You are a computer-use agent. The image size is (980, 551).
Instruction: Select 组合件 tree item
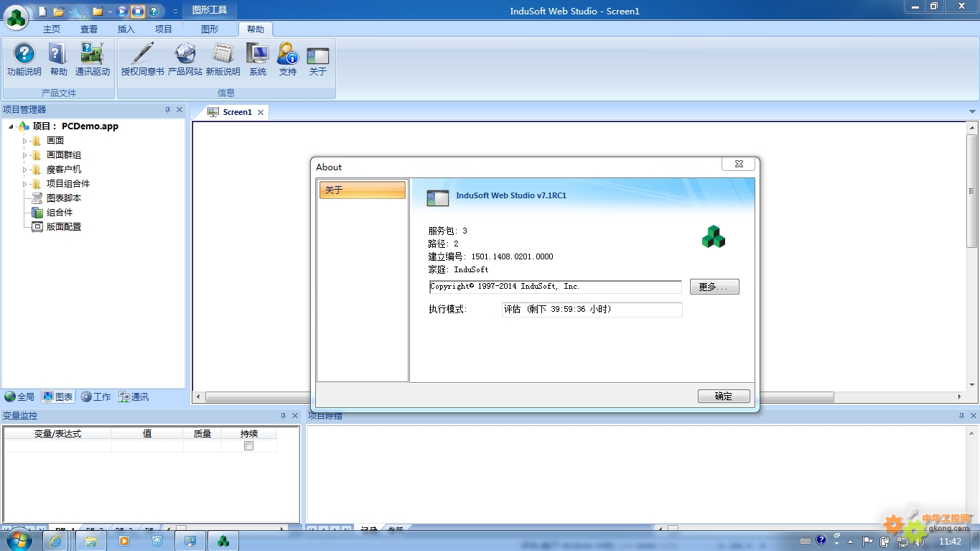60,213
